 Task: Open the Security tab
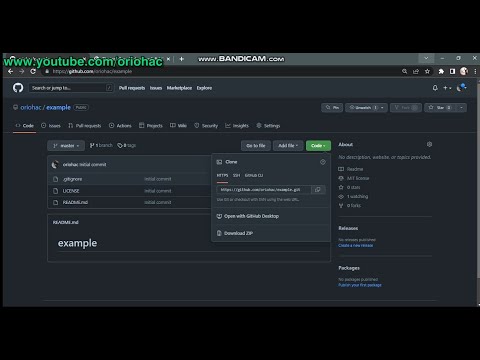(x=206, y=126)
